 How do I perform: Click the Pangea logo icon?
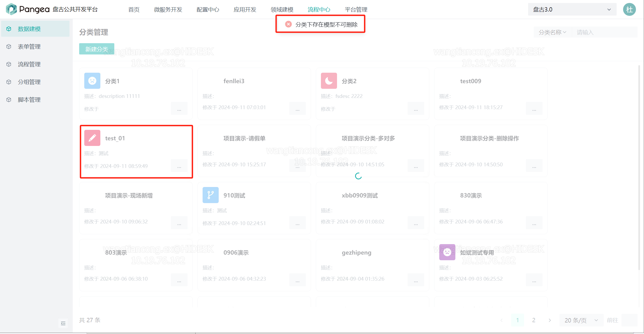pyautogui.click(x=11, y=9)
